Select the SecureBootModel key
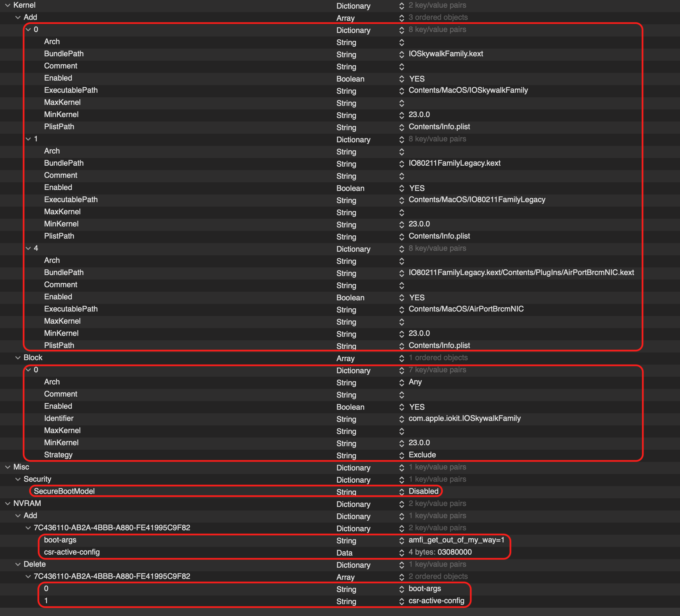This screenshot has height=616, width=680. tap(64, 492)
